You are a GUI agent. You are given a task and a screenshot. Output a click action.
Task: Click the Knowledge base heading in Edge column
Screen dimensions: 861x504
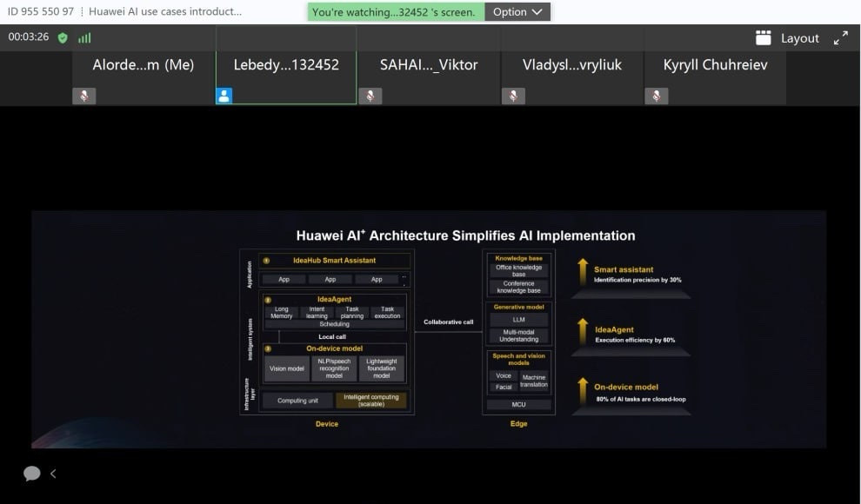[x=519, y=258]
